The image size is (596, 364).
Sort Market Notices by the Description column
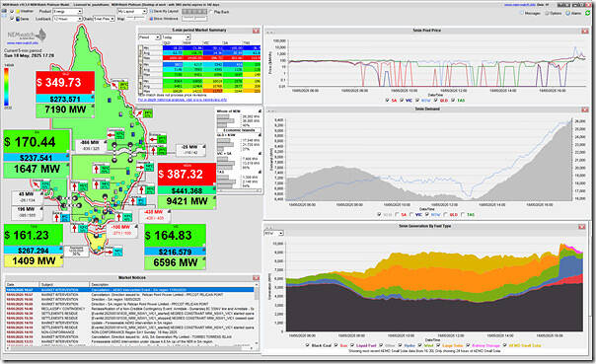coord(172,284)
